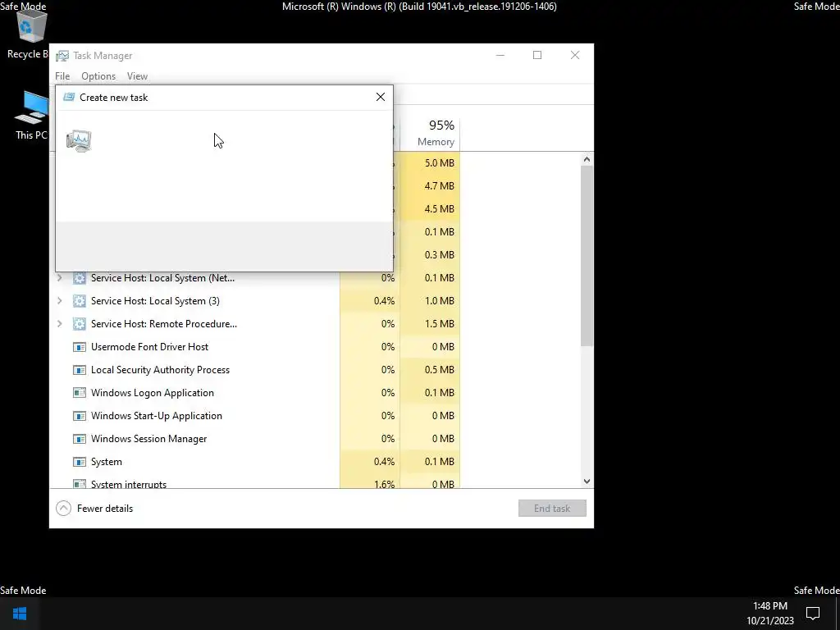Open the Action Center notification icon
Screen dimensions: 840x630
click(x=813, y=613)
